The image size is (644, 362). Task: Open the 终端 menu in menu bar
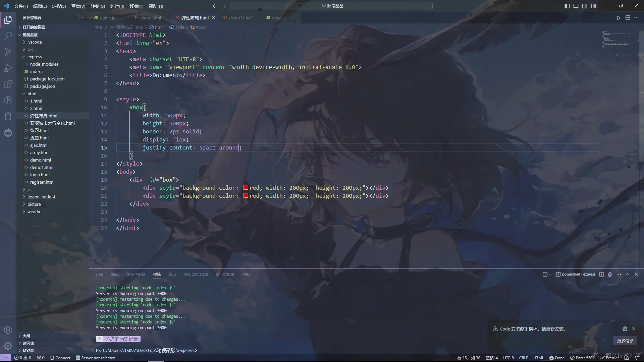tap(136, 6)
